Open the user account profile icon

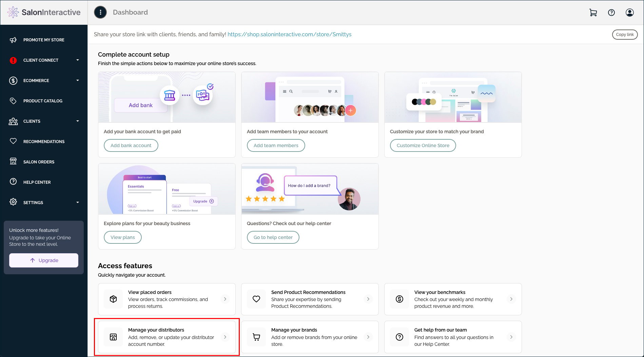tap(630, 13)
